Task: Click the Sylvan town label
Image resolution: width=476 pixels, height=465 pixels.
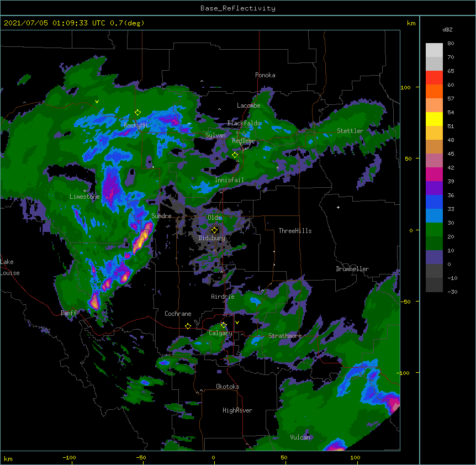Action: 215,135
